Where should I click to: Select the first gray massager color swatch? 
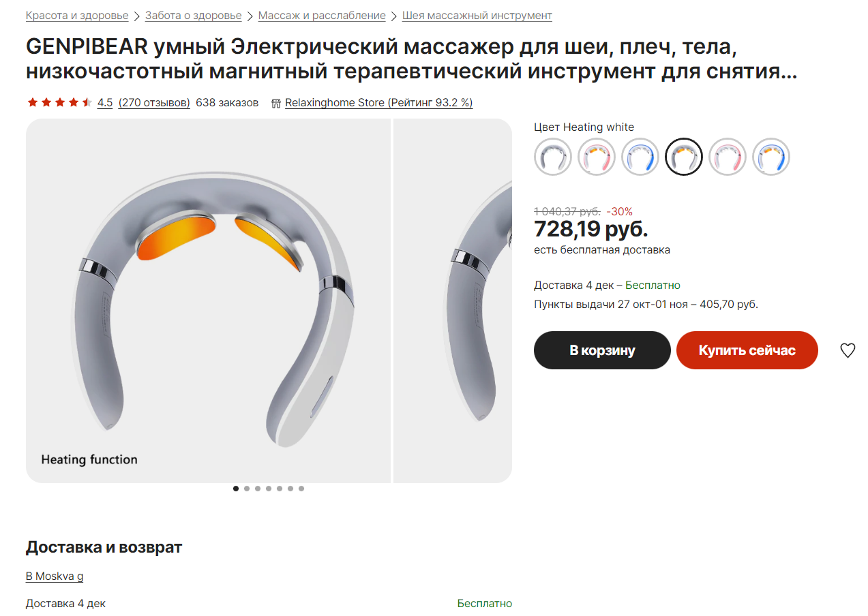(553, 157)
